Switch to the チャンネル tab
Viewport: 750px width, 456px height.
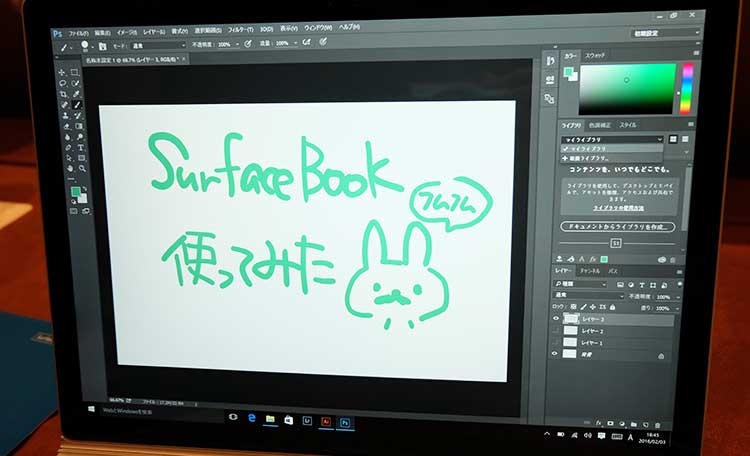[590, 271]
